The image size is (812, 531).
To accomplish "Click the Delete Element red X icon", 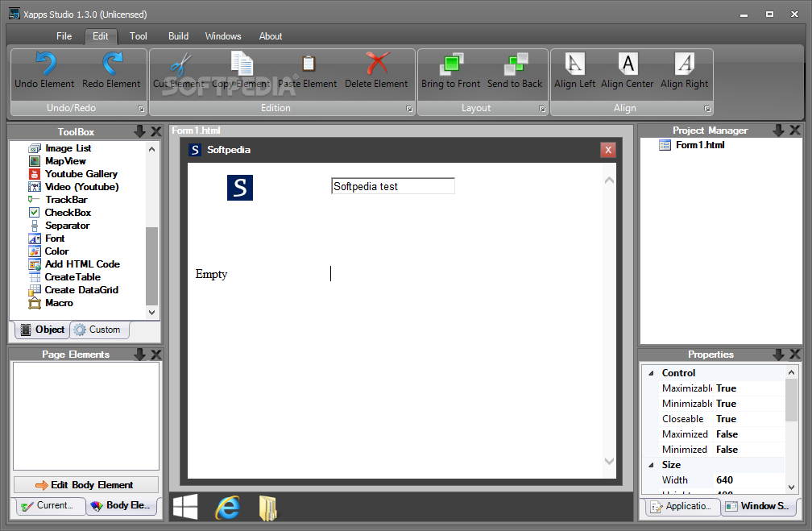I will 377,64.
